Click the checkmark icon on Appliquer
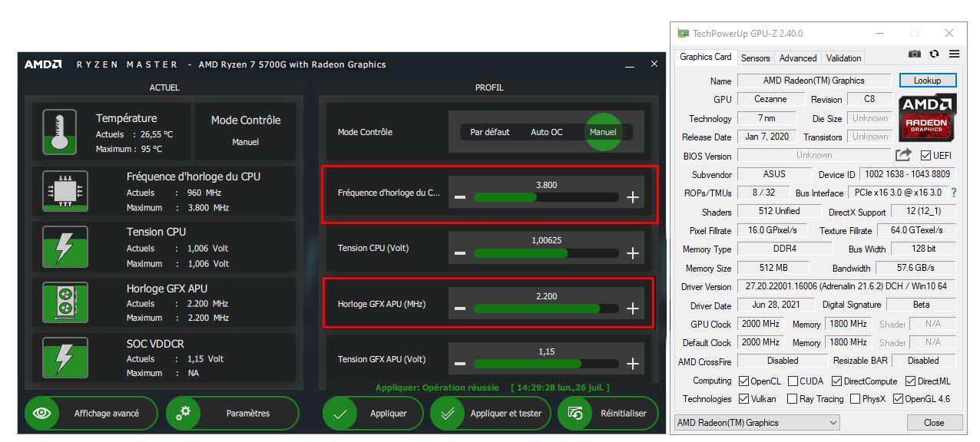Image resolution: width=980 pixels, height=442 pixels. click(340, 414)
